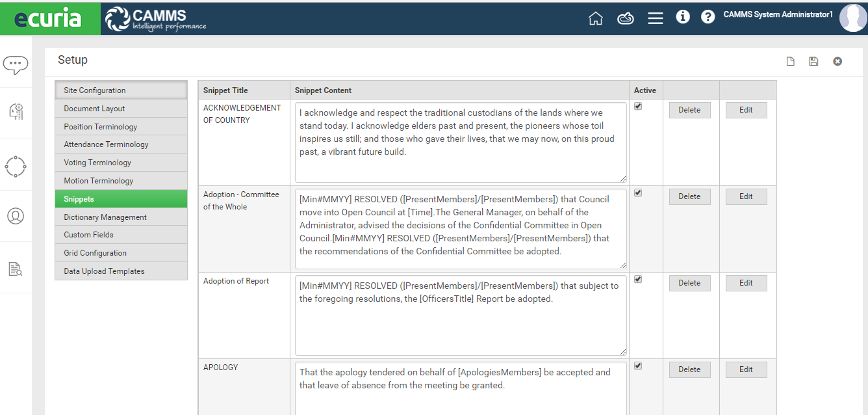
Task: Open Position Terminology menu item
Action: pos(121,126)
